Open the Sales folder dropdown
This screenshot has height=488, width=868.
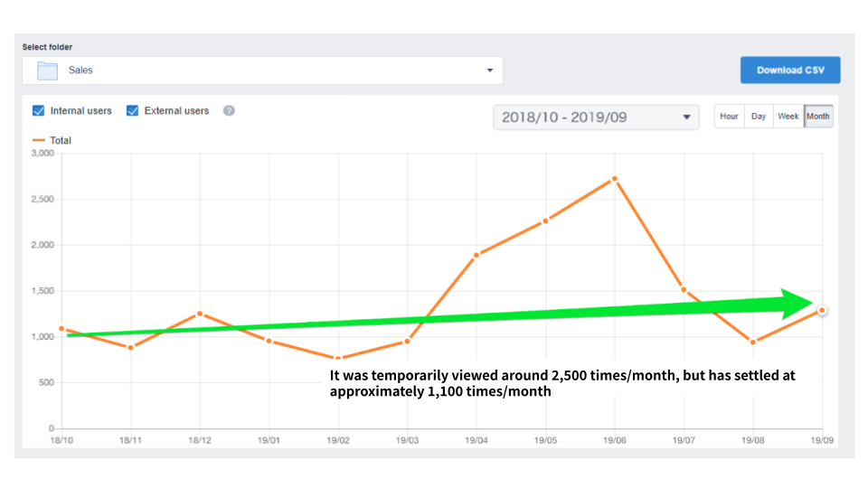point(262,70)
